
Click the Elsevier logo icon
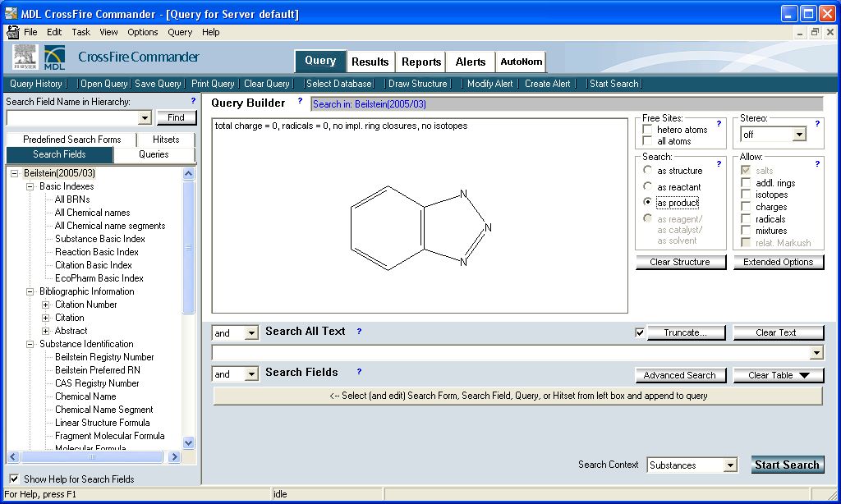(x=25, y=57)
